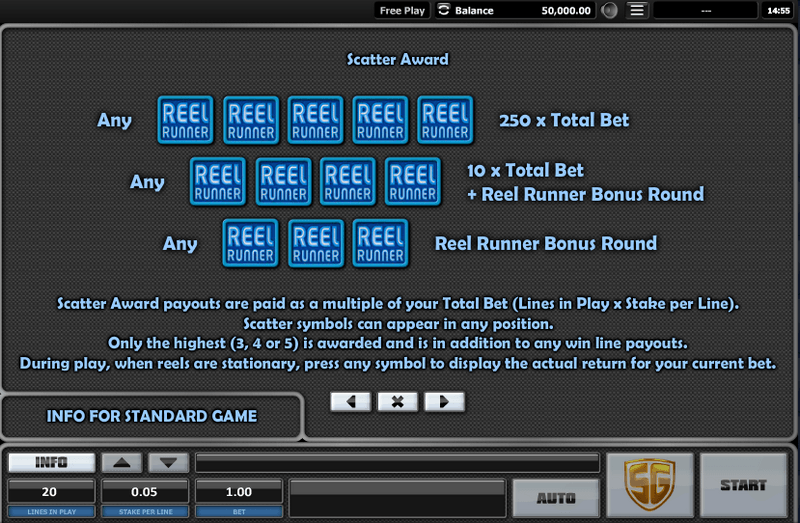Click the Free Play label
The height and width of the screenshot is (523, 800).
[402, 10]
